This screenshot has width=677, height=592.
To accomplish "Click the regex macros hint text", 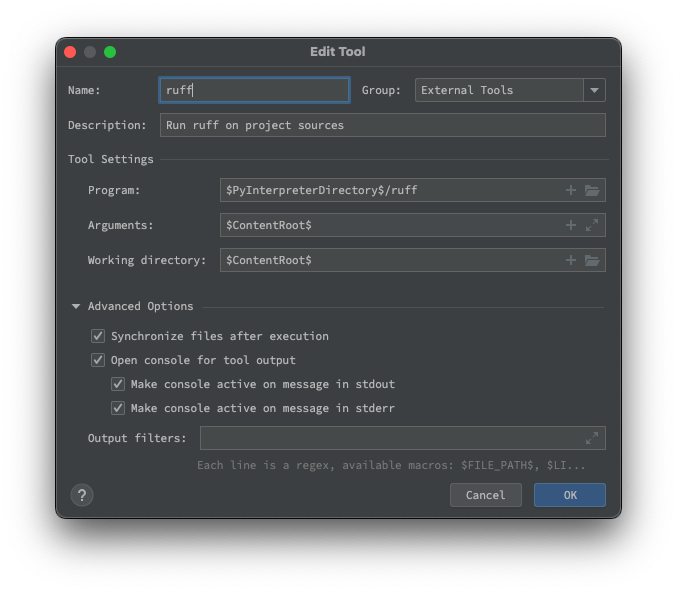I will (391, 465).
